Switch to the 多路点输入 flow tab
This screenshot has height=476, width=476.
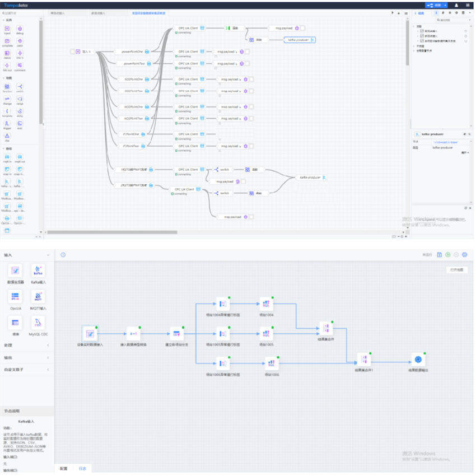[x=100, y=12]
